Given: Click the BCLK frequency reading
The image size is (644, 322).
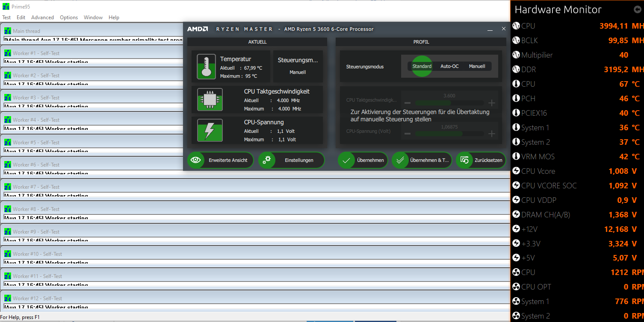Looking at the screenshot, I should coord(626,41).
